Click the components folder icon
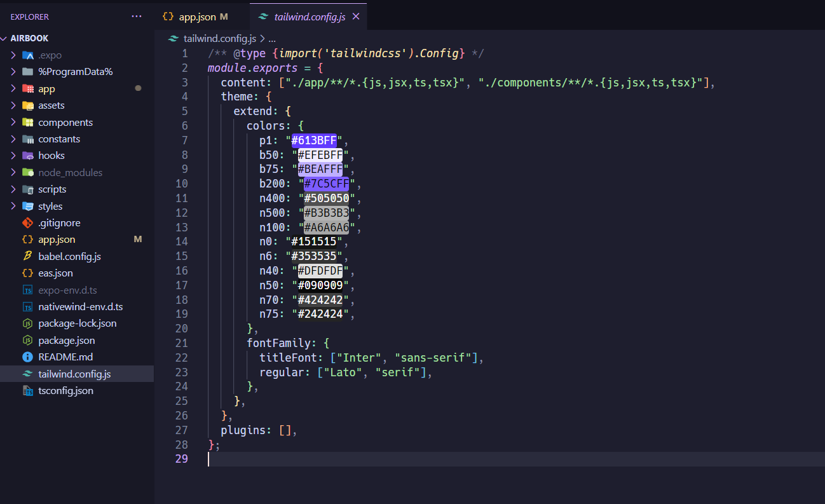This screenshot has height=504, width=825. (x=27, y=123)
